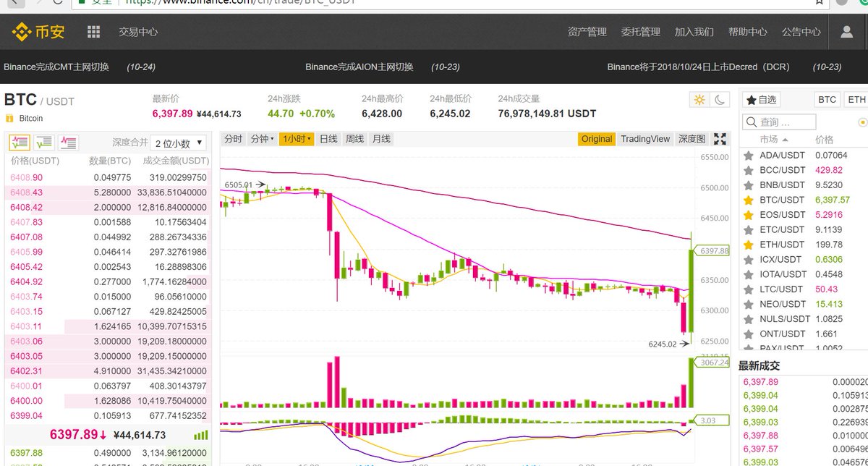Open the apps grid next to Binance logo
This screenshot has width=868, height=466.
click(x=92, y=32)
